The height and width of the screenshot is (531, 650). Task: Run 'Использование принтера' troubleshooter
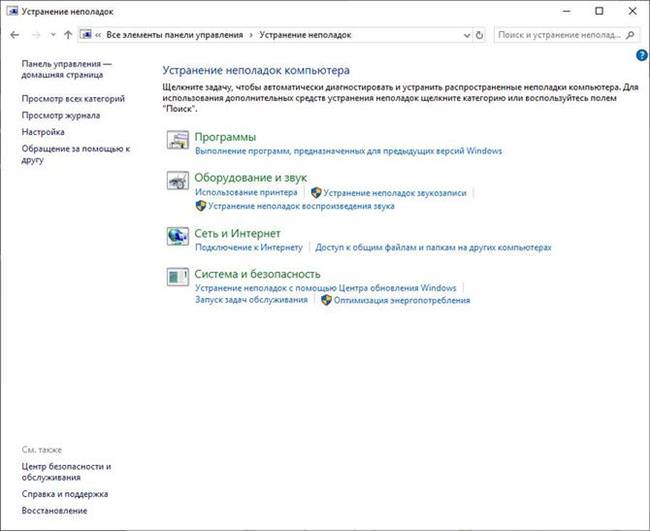coord(246,192)
